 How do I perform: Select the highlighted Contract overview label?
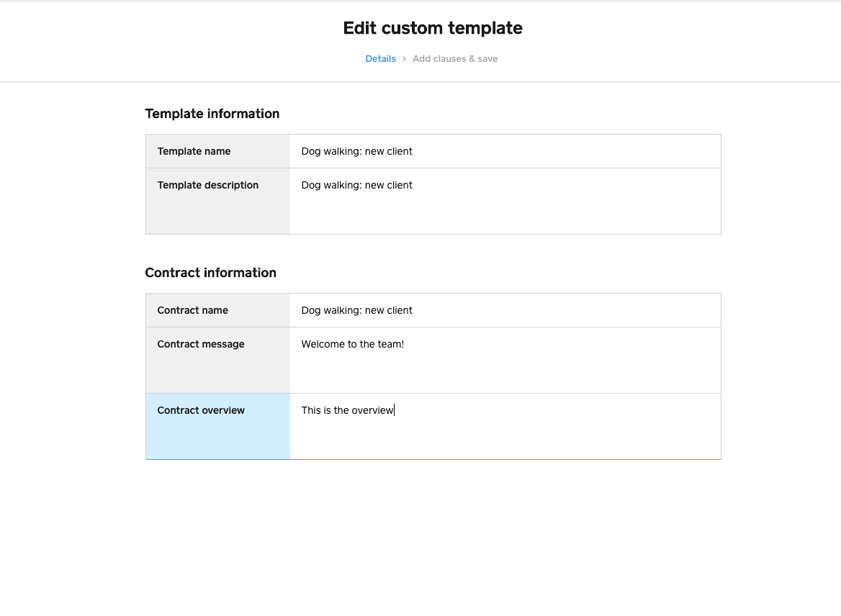click(217, 426)
